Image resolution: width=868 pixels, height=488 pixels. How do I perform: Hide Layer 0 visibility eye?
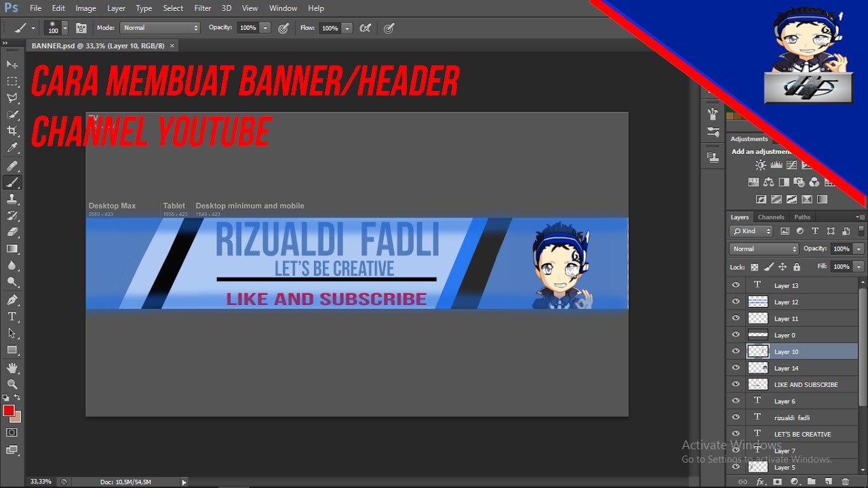736,335
